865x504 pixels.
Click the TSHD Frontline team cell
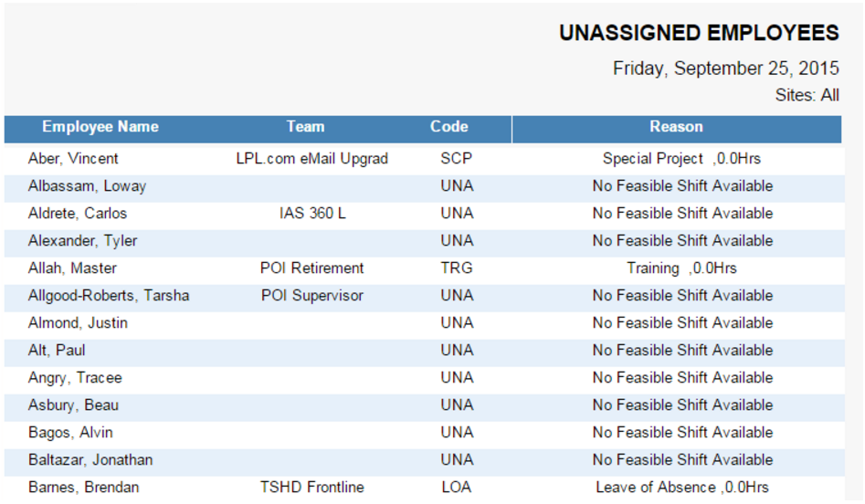click(311, 488)
